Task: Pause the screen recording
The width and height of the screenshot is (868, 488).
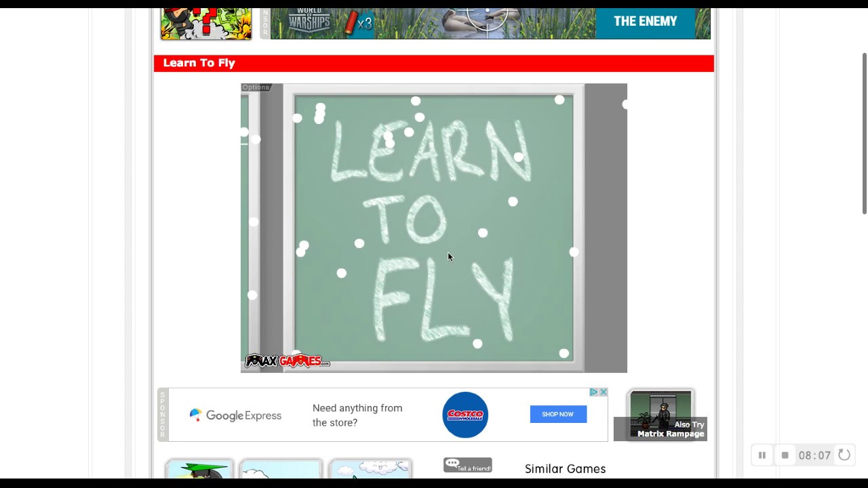Action: (x=762, y=455)
